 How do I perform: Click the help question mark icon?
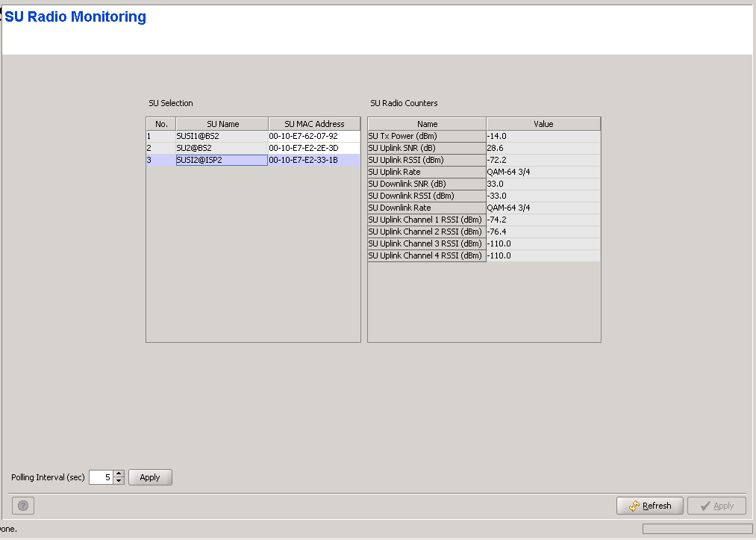(23, 506)
